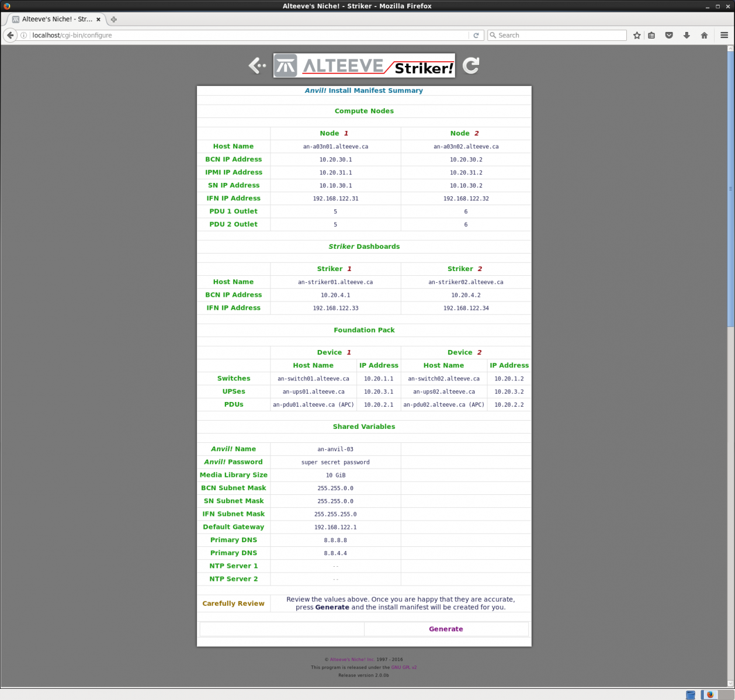Screen dimensions: 735x700
Task: Follow the Alteeve's Niche Inc. footer link
Action: (x=352, y=659)
